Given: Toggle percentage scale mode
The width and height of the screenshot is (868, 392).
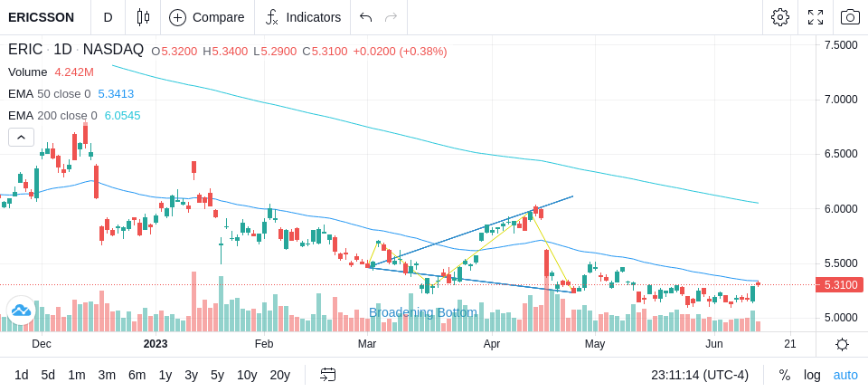Looking at the screenshot, I should [785, 375].
